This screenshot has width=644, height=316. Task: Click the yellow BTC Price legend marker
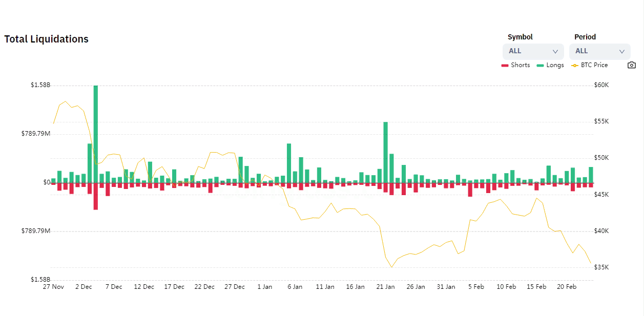click(575, 66)
